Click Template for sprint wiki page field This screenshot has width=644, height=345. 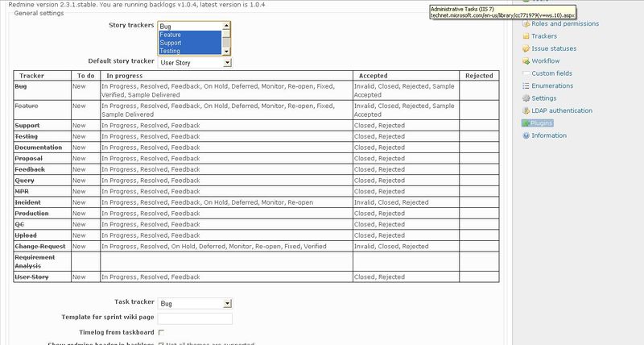point(195,318)
